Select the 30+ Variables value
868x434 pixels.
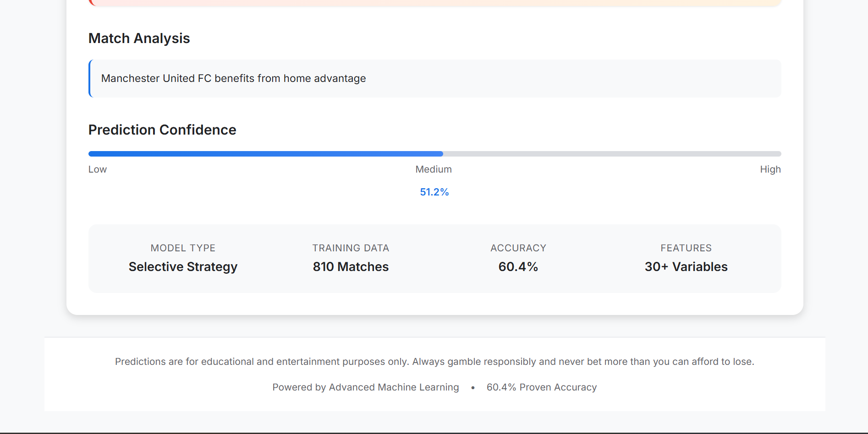point(686,267)
